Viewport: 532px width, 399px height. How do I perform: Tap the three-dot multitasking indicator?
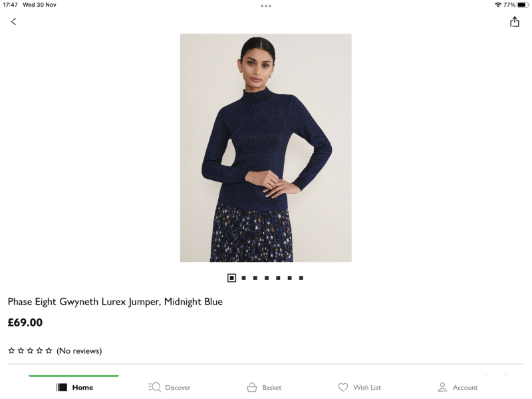[265, 6]
